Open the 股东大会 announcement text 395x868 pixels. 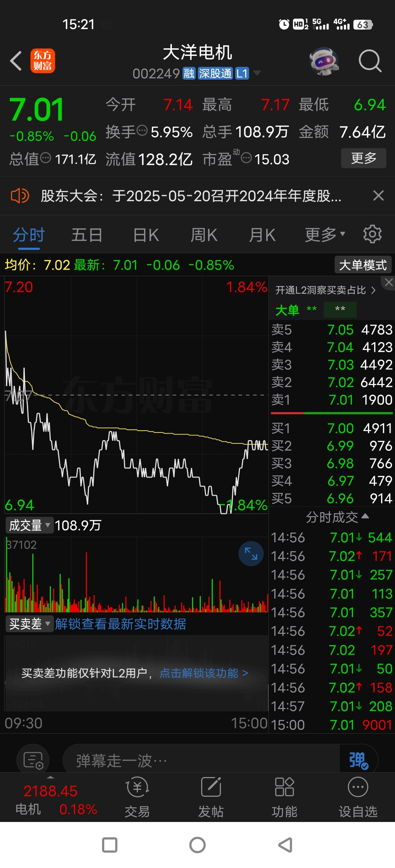coord(191,196)
